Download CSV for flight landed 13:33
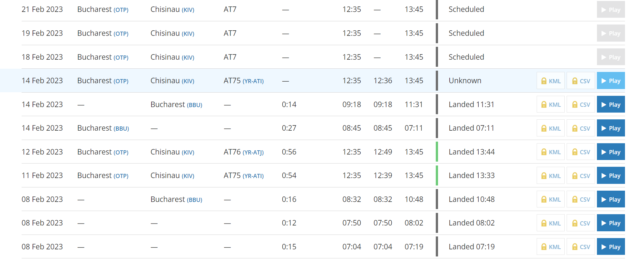Screen dimensions: 644x260 (x=581, y=176)
